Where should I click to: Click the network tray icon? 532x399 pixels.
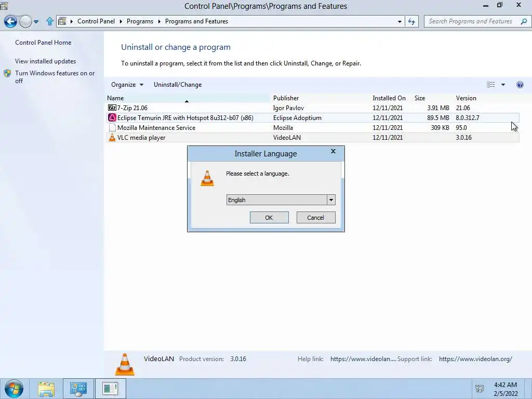480,389
